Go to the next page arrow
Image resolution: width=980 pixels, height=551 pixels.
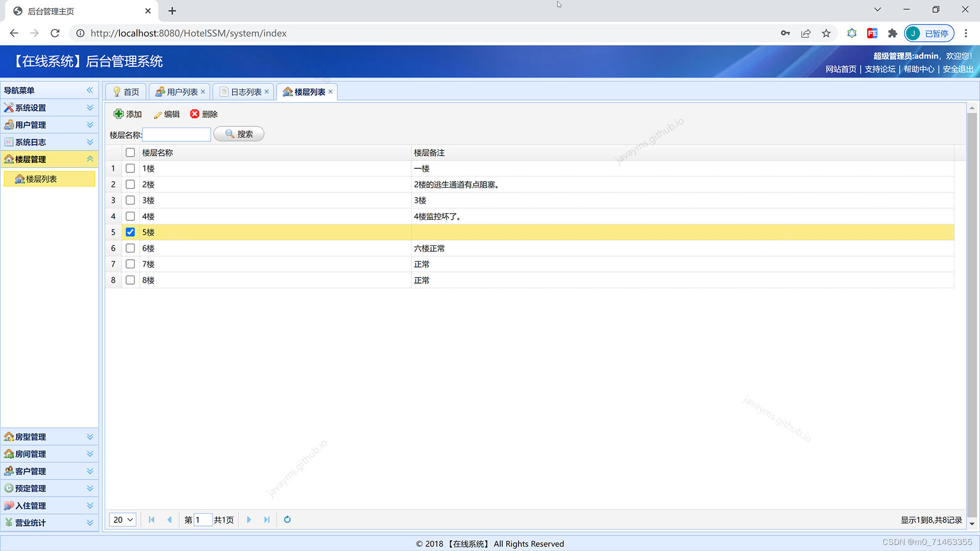point(249,519)
